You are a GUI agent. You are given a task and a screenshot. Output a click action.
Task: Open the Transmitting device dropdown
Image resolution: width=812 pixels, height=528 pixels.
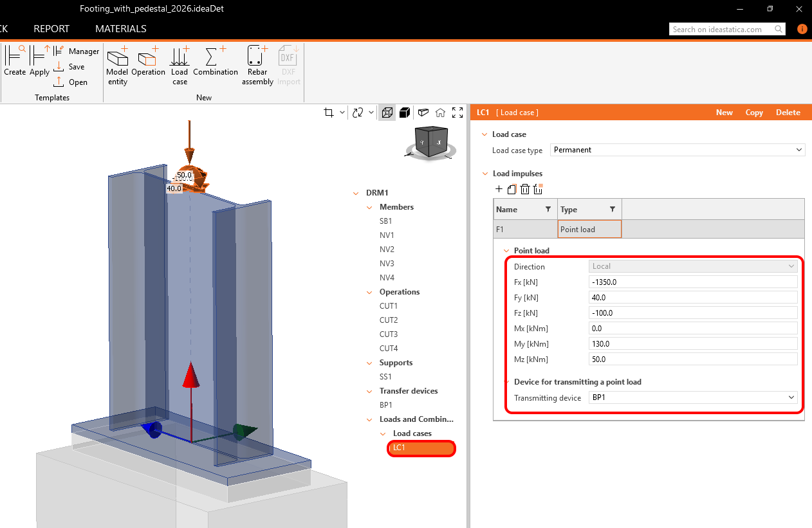coord(693,397)
